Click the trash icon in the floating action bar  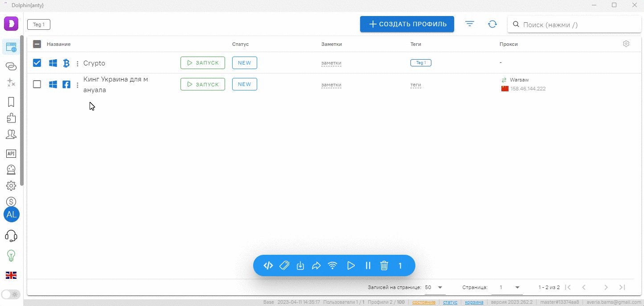[x=384, y=266]
